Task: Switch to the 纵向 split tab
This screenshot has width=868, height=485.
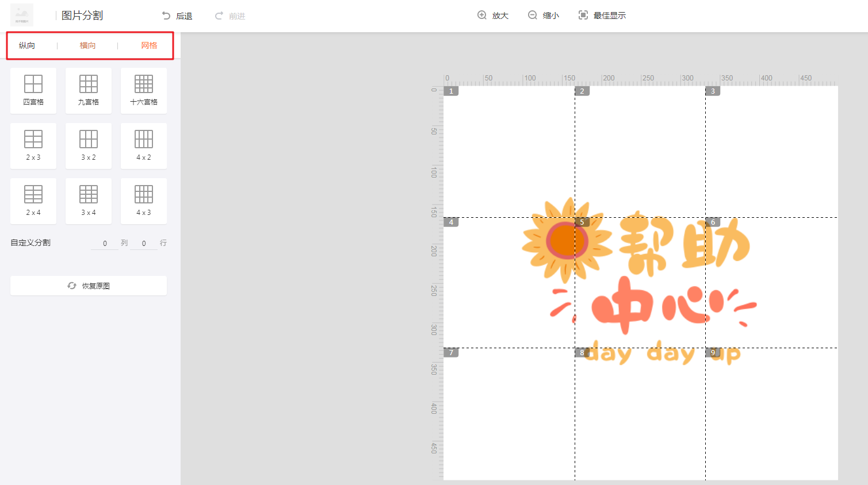Action: [x=27, y=45]
